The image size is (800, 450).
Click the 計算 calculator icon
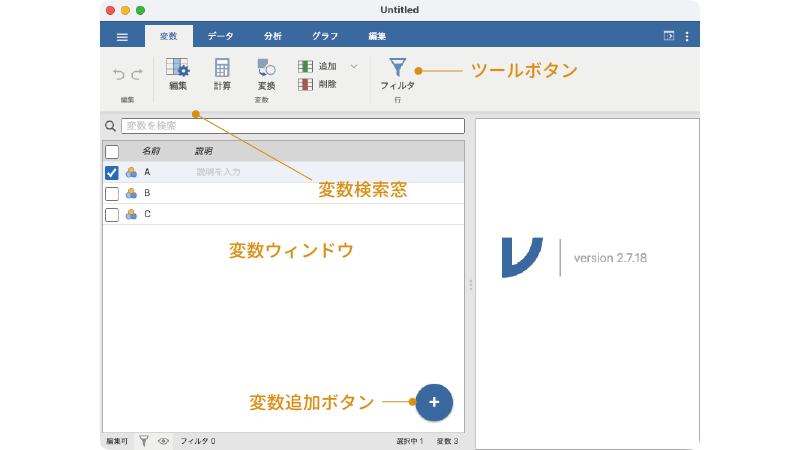coord(222,68)
